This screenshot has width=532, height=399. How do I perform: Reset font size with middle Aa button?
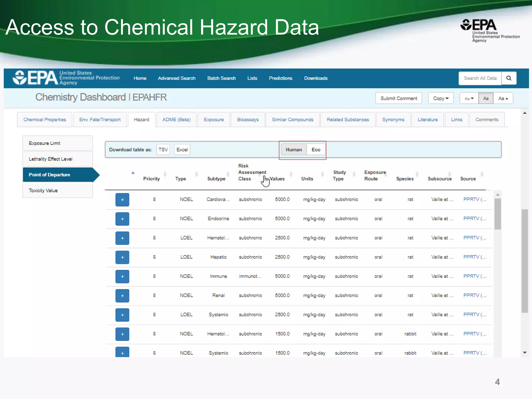pos(486,98)
